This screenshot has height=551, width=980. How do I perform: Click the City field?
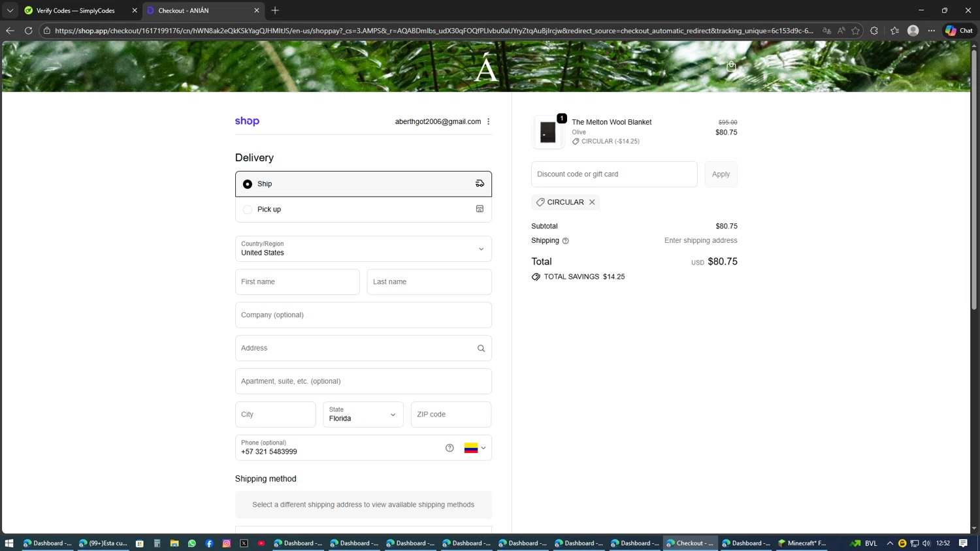pos(276,415)
